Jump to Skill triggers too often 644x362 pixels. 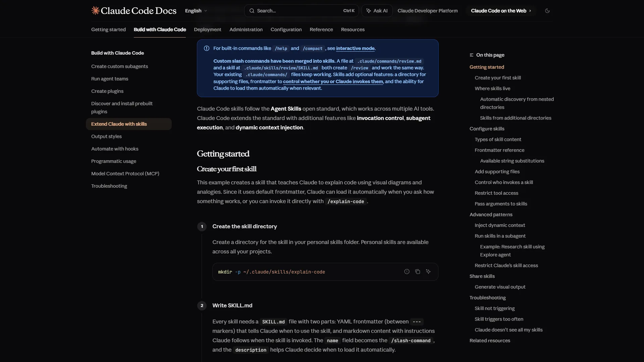pos(499,319)
